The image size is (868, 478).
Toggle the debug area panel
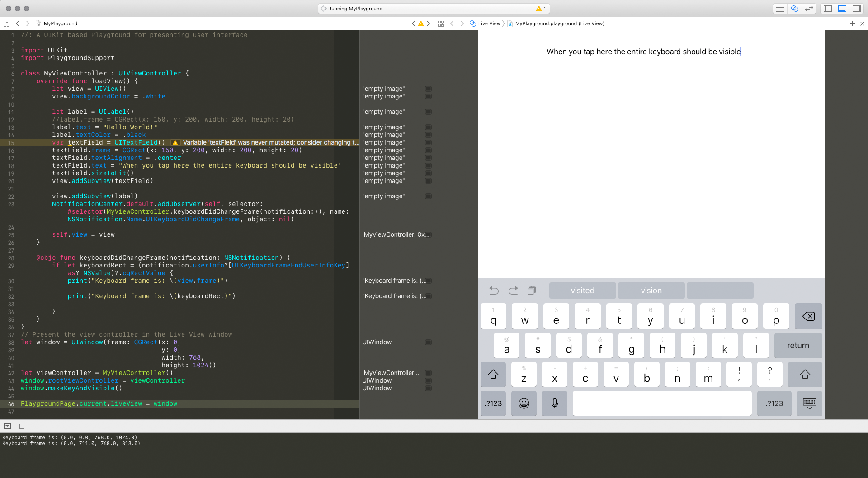point(842,9)
